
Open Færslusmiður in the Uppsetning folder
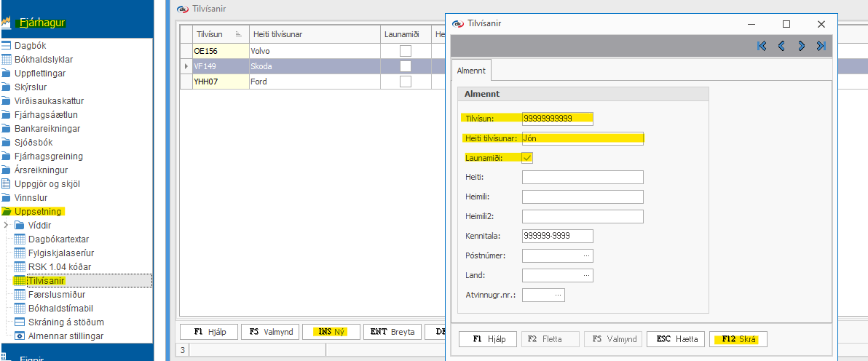click(56, 295)
